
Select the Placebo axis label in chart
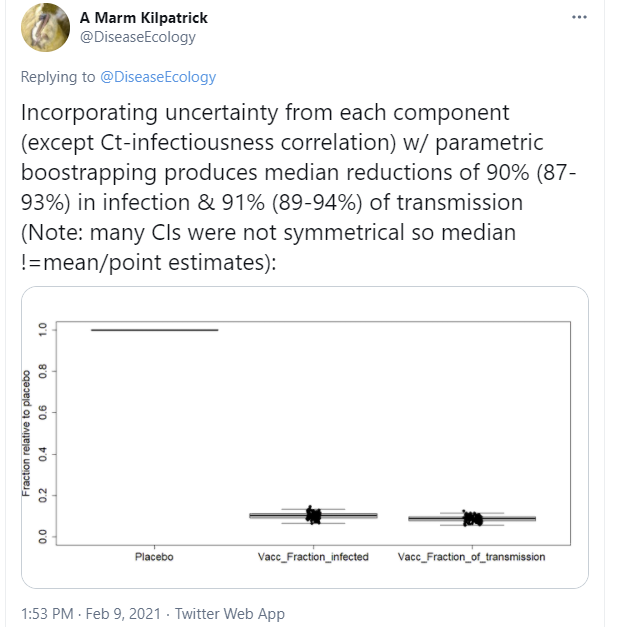(154, 557)
